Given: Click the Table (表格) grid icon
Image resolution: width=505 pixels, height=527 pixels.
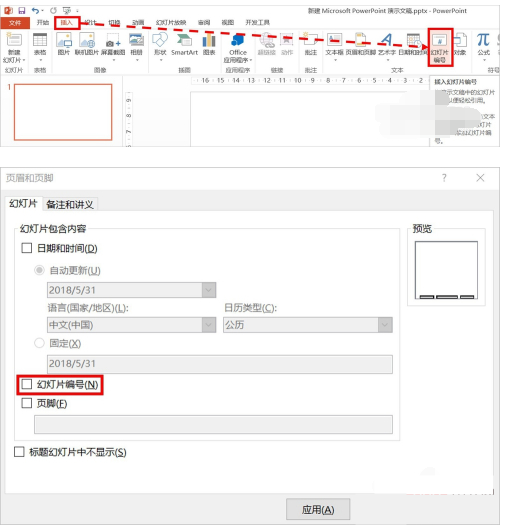Looking at the screenshot, I should pyautogui.click(x=40, y=40).
